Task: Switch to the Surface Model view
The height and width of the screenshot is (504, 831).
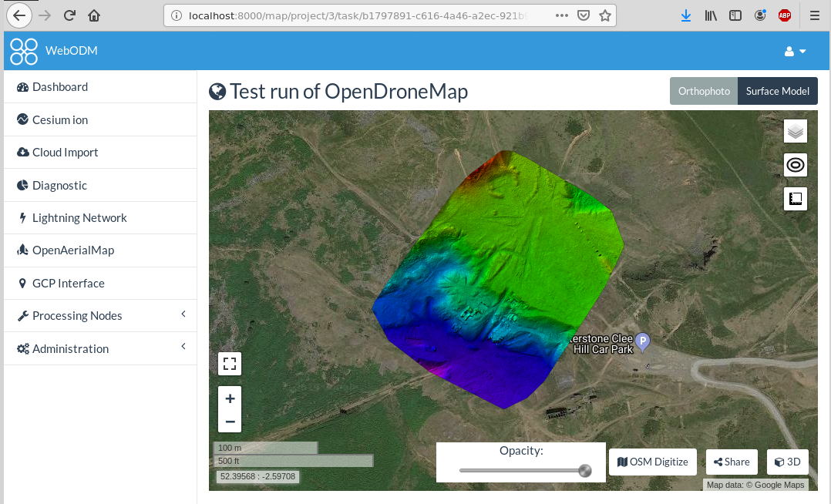Action: coord(777,91)
